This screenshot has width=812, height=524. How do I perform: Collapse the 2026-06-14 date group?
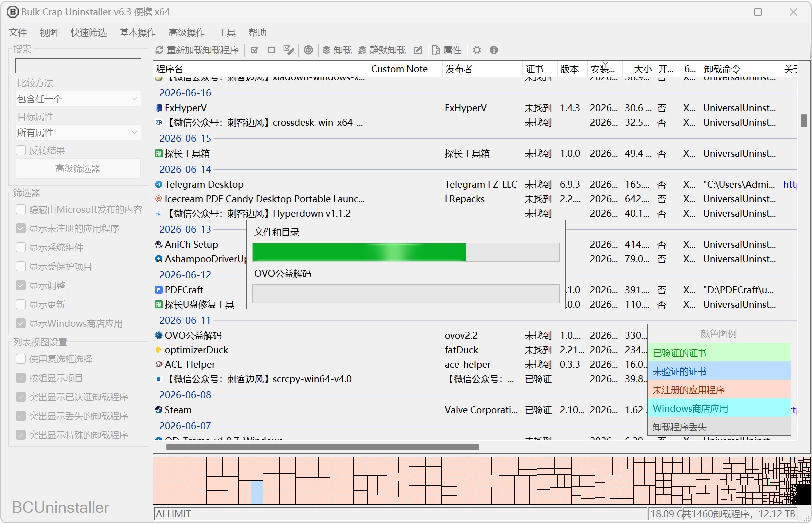pos(185,169)
